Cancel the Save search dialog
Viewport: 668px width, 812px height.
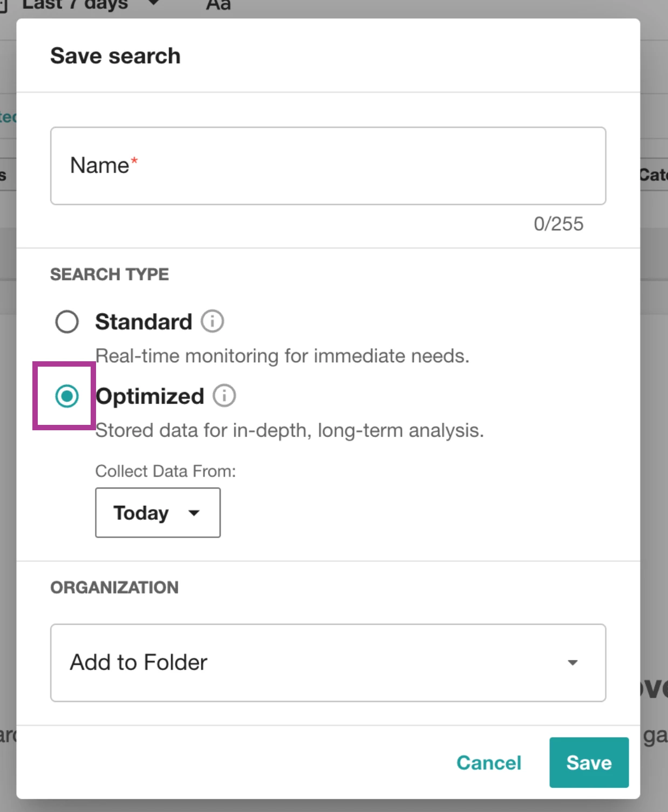pos(488,762)
